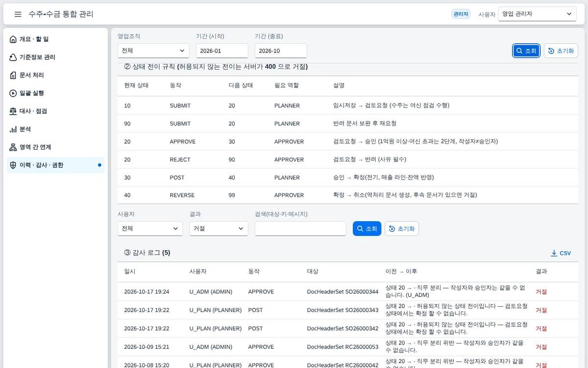Click the 현재 상태 column header

pos(136,85)
